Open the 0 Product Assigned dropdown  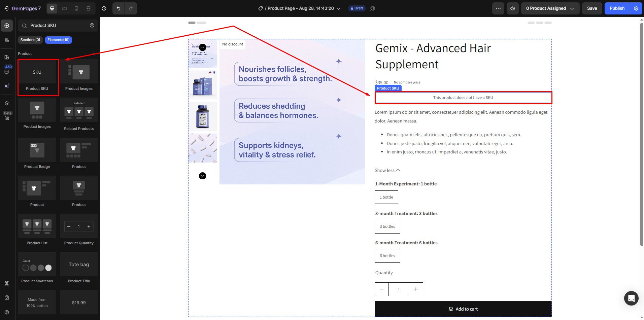tap(550, 8)
